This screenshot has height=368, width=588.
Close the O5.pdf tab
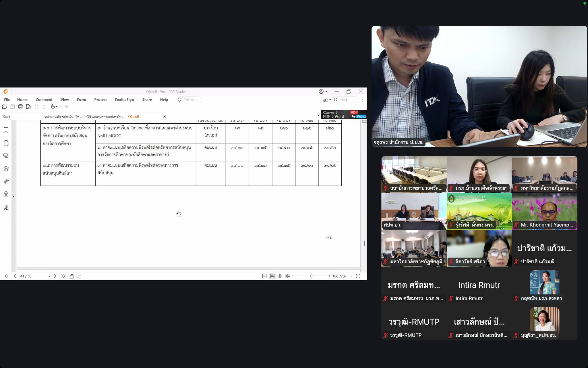coord(165,116)
